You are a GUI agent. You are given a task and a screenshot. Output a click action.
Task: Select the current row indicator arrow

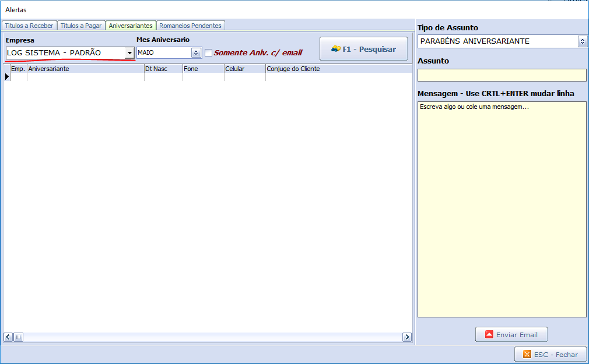(7, 76)
